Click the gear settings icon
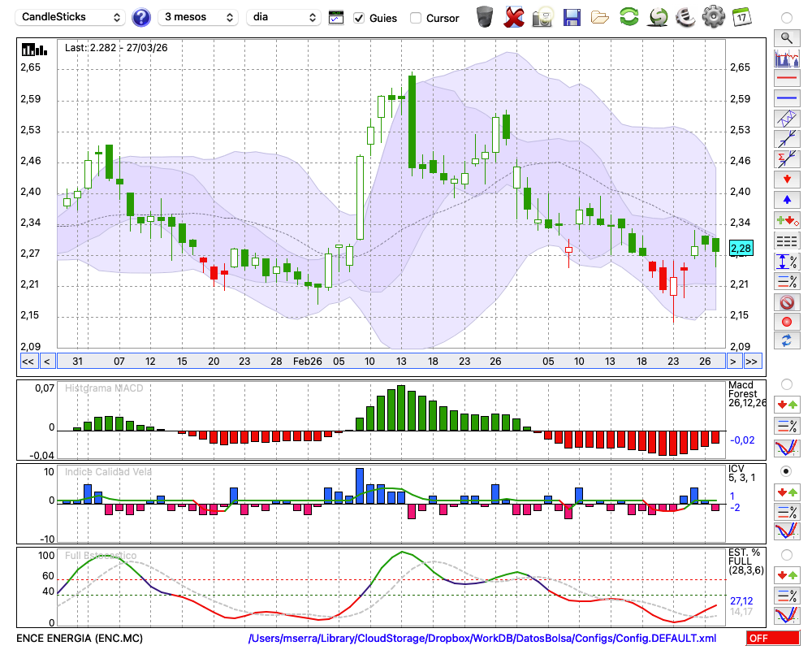 tap(713, 16)
